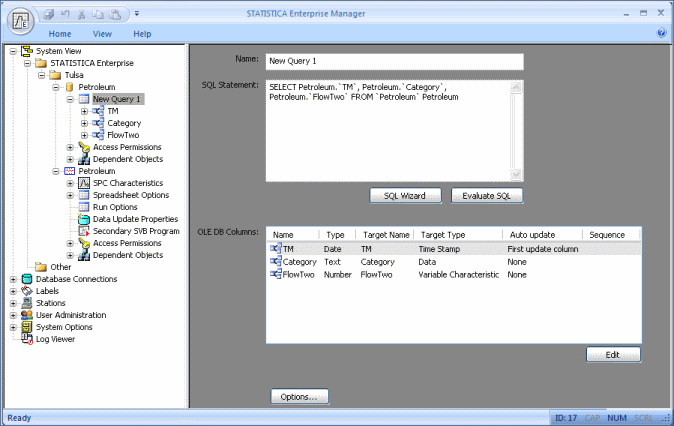Screen dimensions: 674x426
Task: Open the Home ribbon tab
Action: tap(59, 34)
